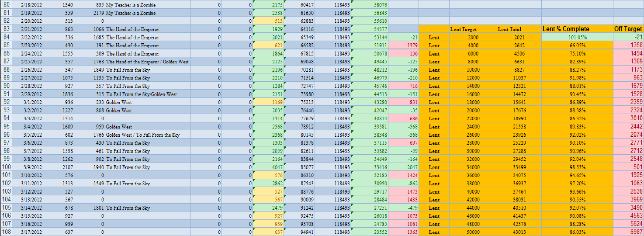Click the Off Target value 6987
This screenshot has height=236, width=644.
[628, 232]
